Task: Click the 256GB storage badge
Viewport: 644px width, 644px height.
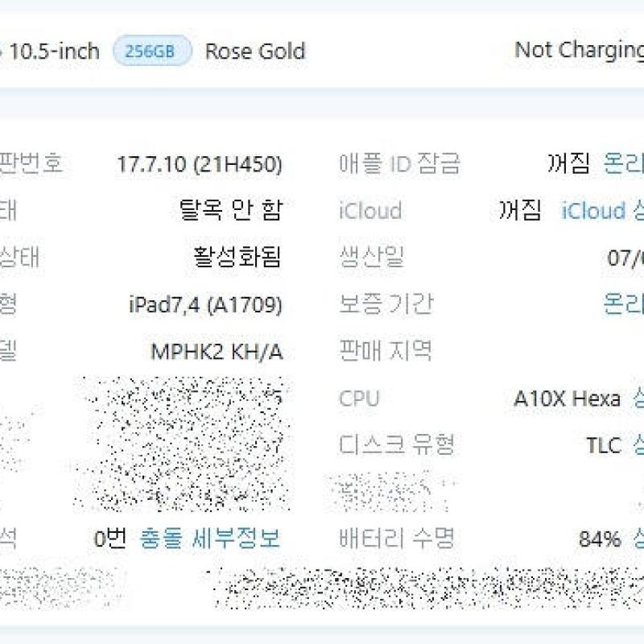Action: (152, 51)
